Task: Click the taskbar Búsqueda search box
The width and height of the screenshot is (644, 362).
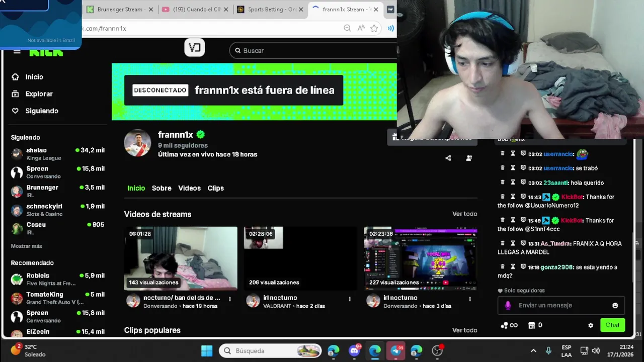Action: click(271, 350)
